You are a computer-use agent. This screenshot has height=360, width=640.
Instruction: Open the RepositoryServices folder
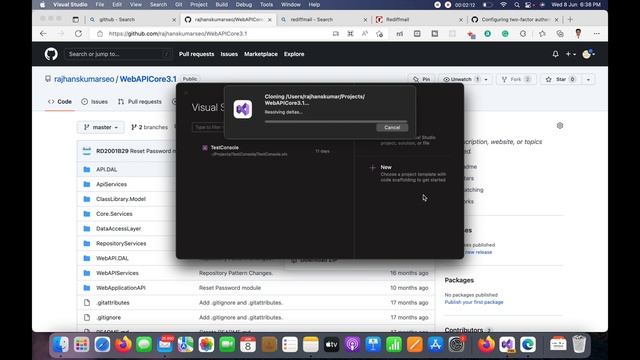121,243
